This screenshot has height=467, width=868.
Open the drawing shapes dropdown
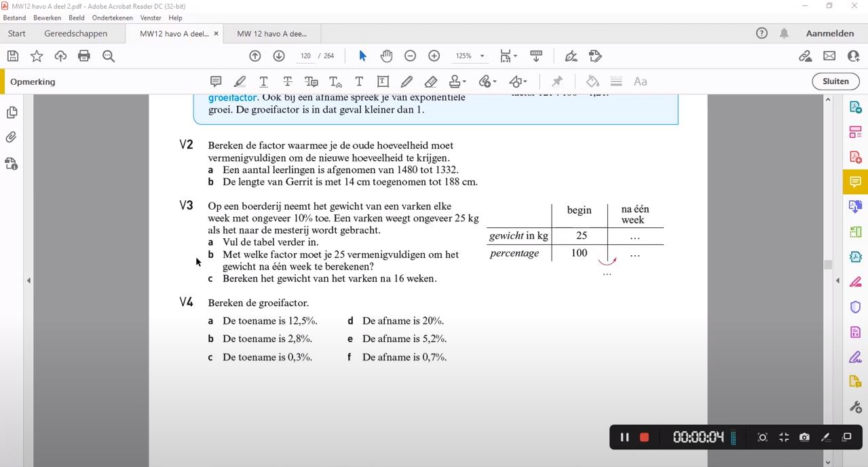click(518, 81)
